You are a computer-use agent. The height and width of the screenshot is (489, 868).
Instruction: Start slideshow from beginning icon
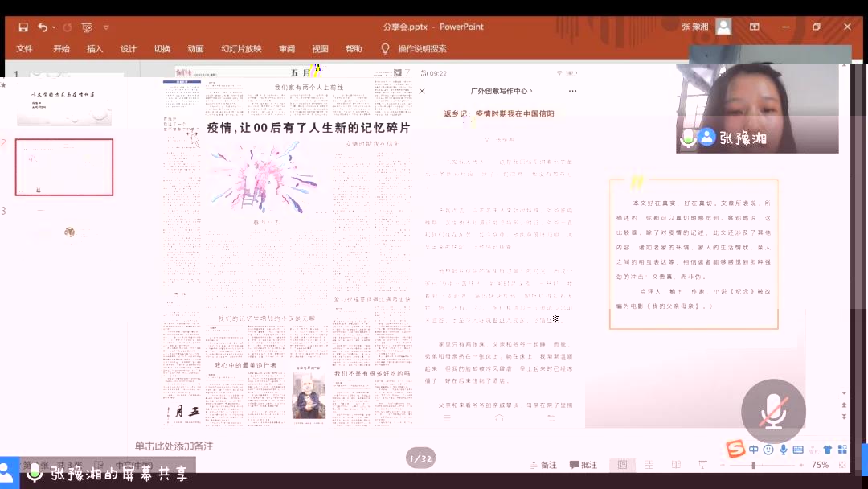(x=87, y=27)
